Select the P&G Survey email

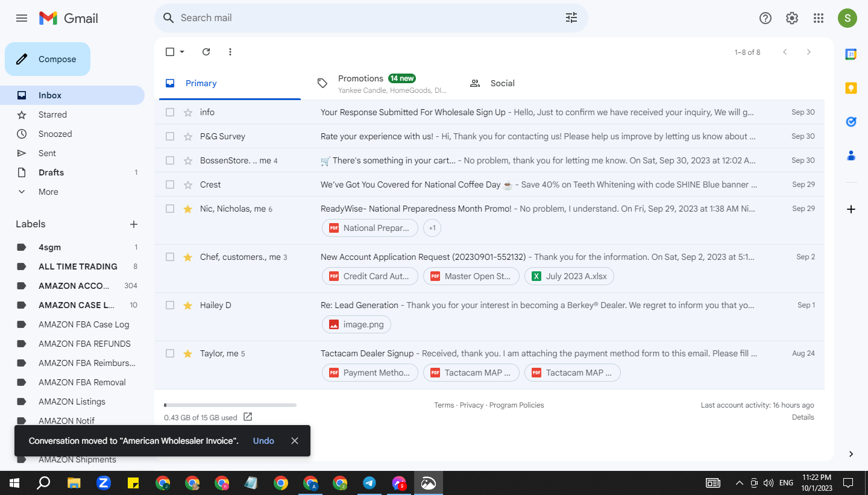tap(170, 136)
